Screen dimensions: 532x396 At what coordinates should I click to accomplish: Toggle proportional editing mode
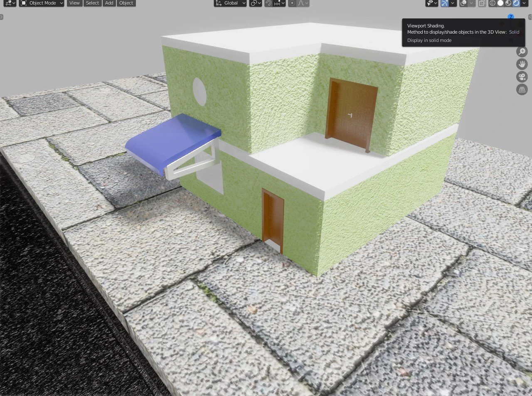(x=293, y=3)
